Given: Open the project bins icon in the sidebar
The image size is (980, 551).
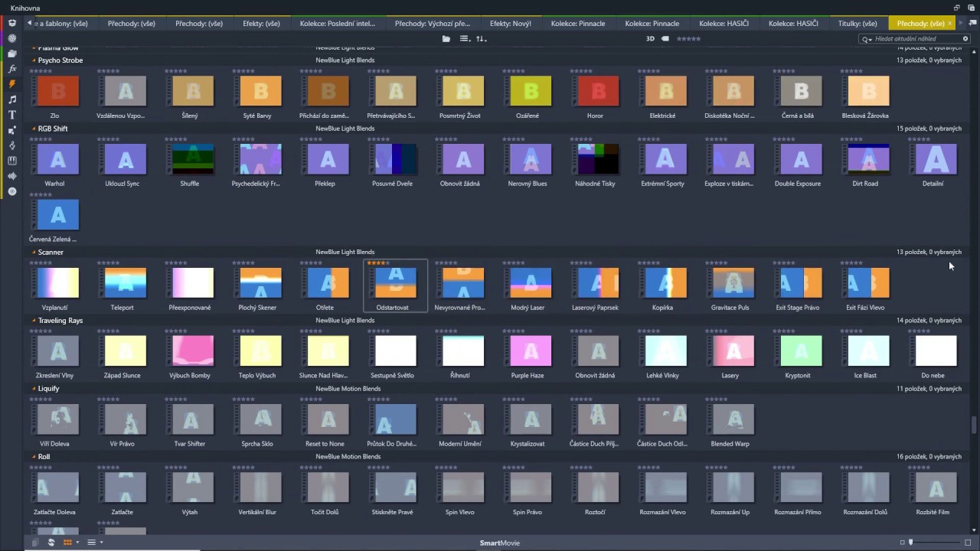Looking at the screenshot, I should (12, 23).
